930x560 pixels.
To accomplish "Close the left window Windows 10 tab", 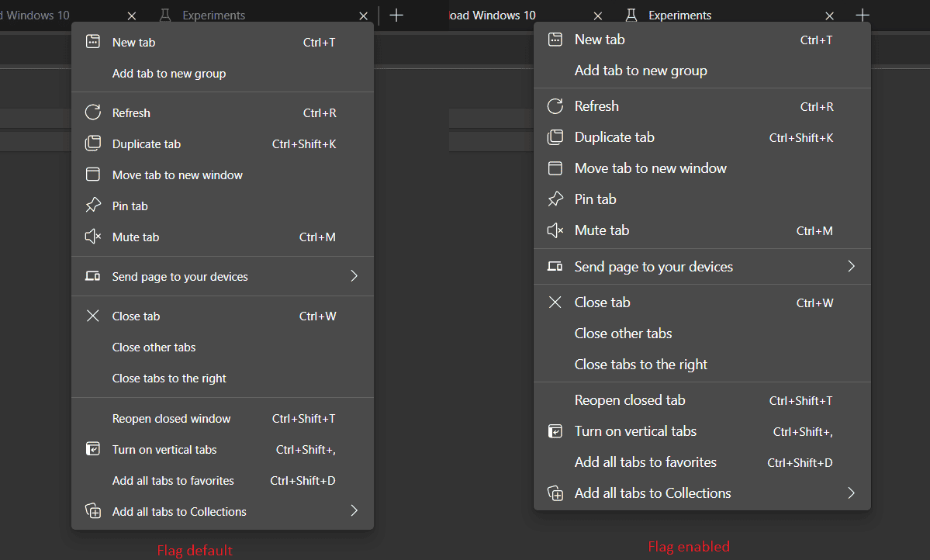I will click(x=132, y=16).
